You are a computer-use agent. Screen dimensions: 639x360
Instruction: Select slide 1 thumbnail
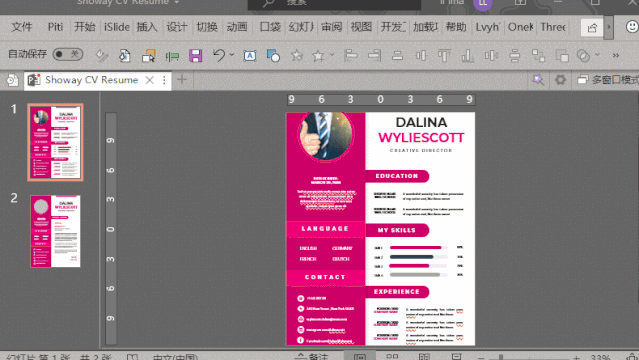point(55,142)
